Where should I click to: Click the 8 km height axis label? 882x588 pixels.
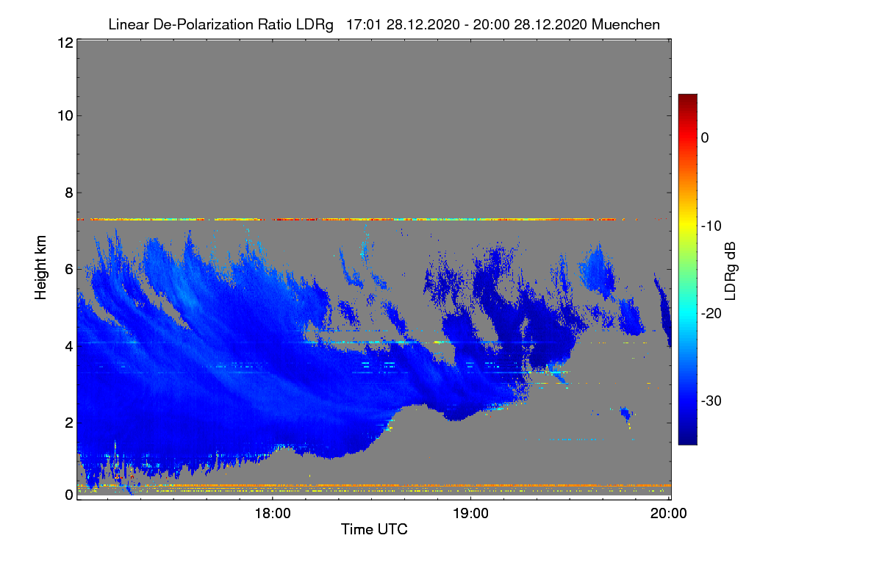68,193
